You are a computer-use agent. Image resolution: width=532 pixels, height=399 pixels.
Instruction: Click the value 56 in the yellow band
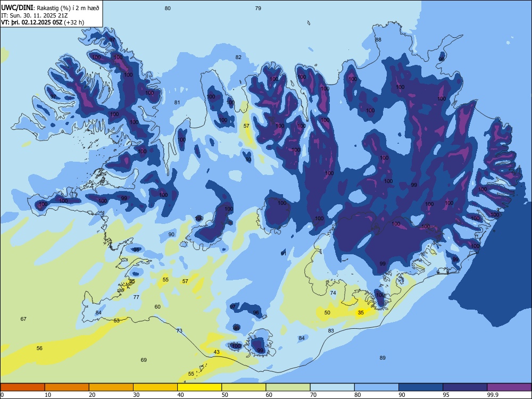pyautogui.click(x=39, y=348)
